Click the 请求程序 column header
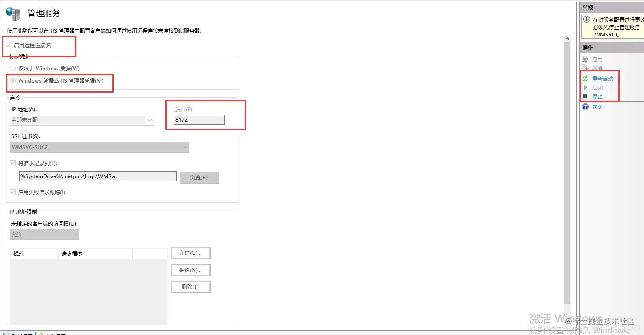This screenshot has height=335, width=644. (x=95, y=254)
